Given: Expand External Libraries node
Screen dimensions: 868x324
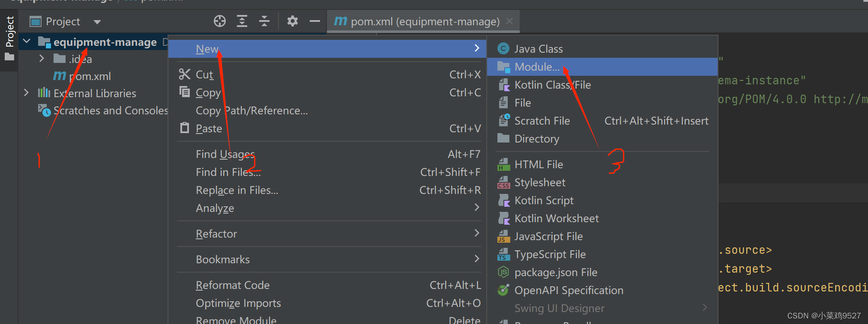Looking at the screenshot, I should pos(27,93).
